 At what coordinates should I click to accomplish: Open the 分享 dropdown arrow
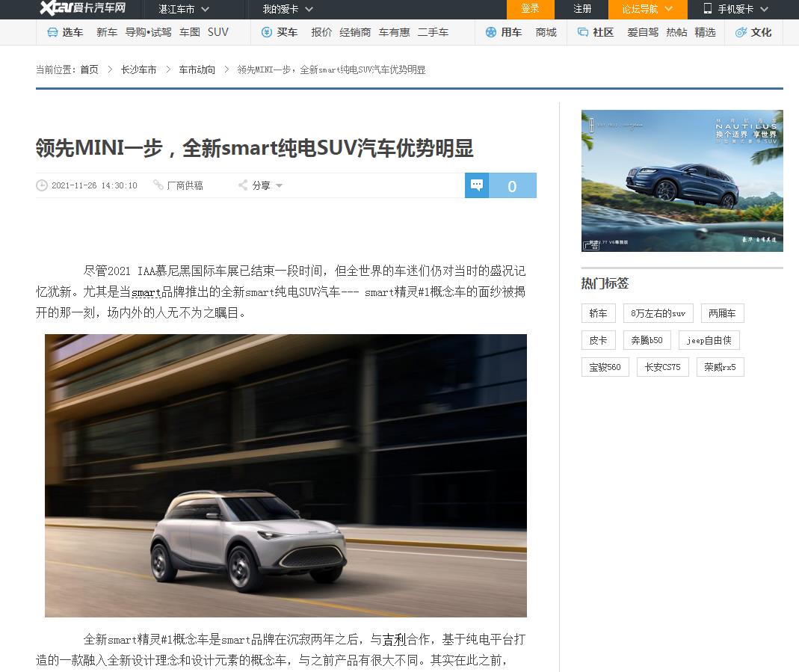(280, 186)
